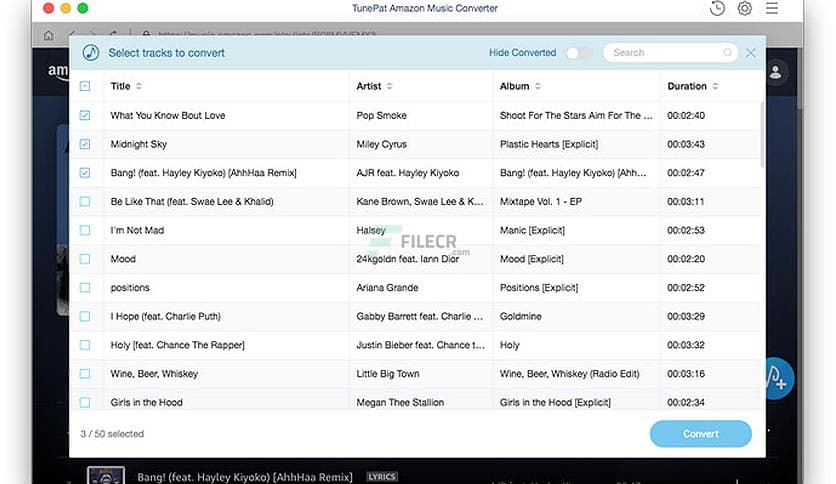Click album Plastic Hearts [Explicit]
The height and width of the screenshot is (484, 836).
[x=549, y=144]
